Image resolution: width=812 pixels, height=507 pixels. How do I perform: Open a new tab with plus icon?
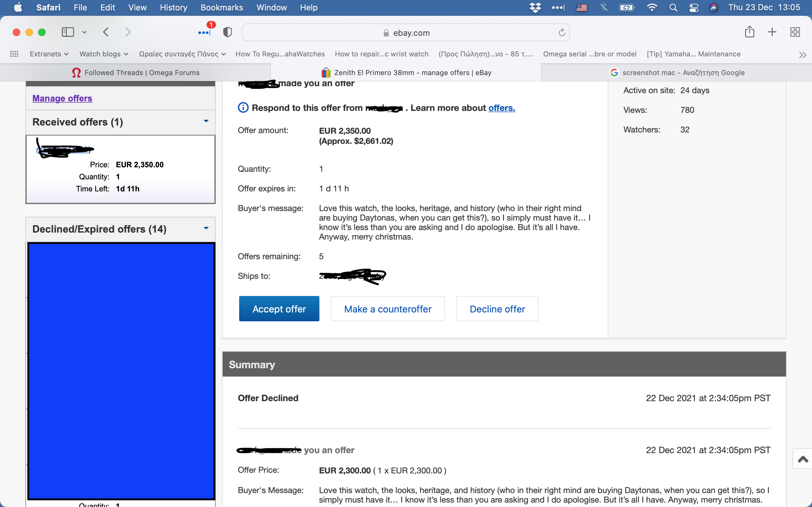click(772, 32)
